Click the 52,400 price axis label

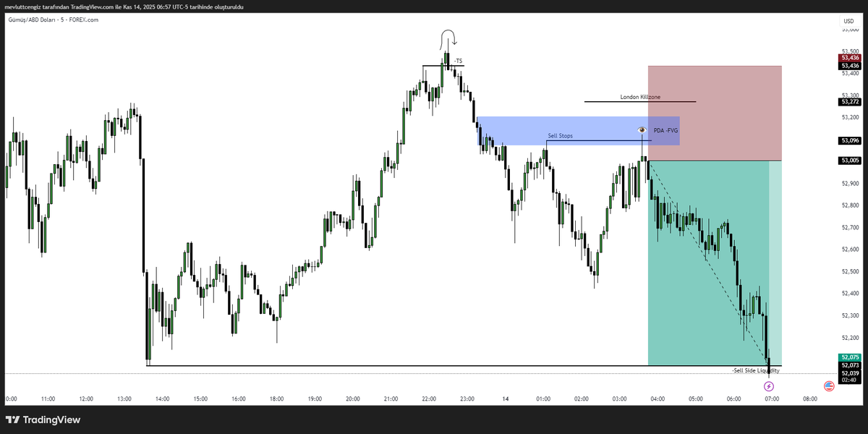coord(849,294)
